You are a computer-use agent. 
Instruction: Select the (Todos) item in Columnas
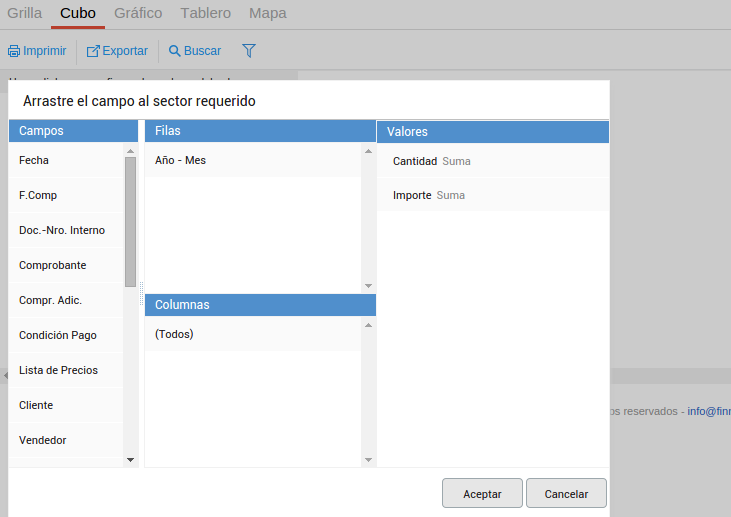175,334
